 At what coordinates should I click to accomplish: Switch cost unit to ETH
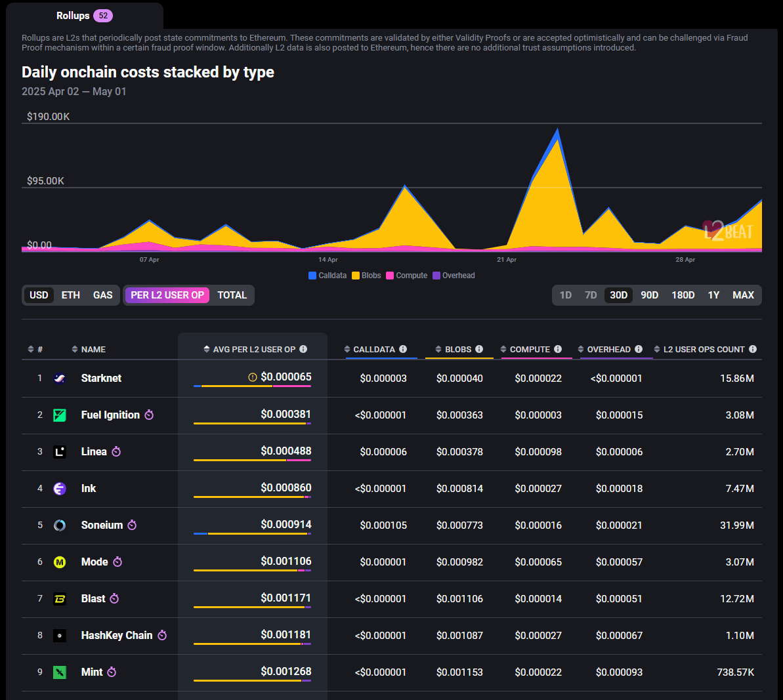point(71,295)
